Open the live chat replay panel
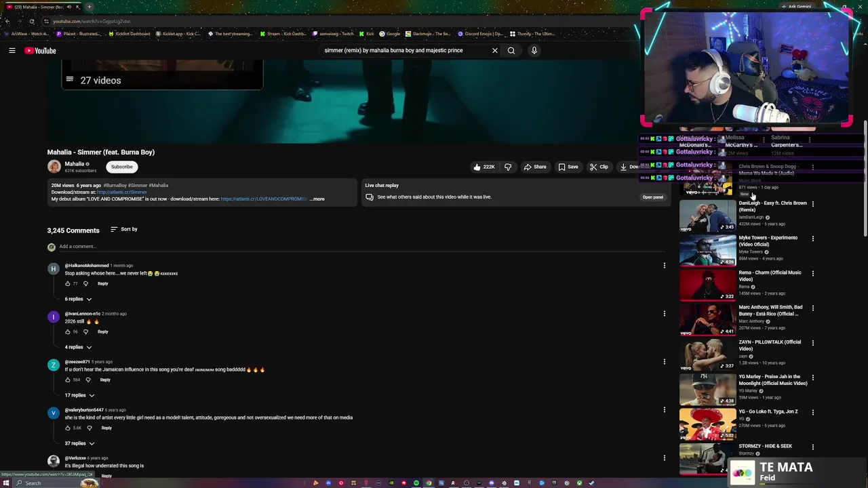This screenshot has height=488, width=868. [652, 197]
